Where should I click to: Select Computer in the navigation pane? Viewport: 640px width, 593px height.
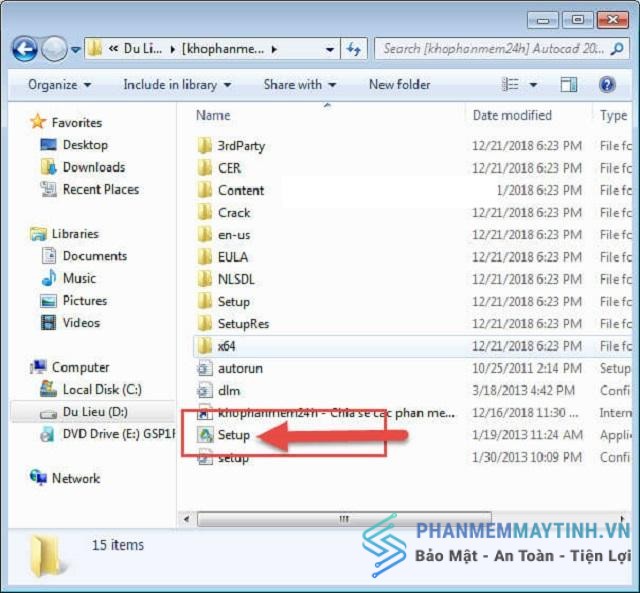click(80, 367)
